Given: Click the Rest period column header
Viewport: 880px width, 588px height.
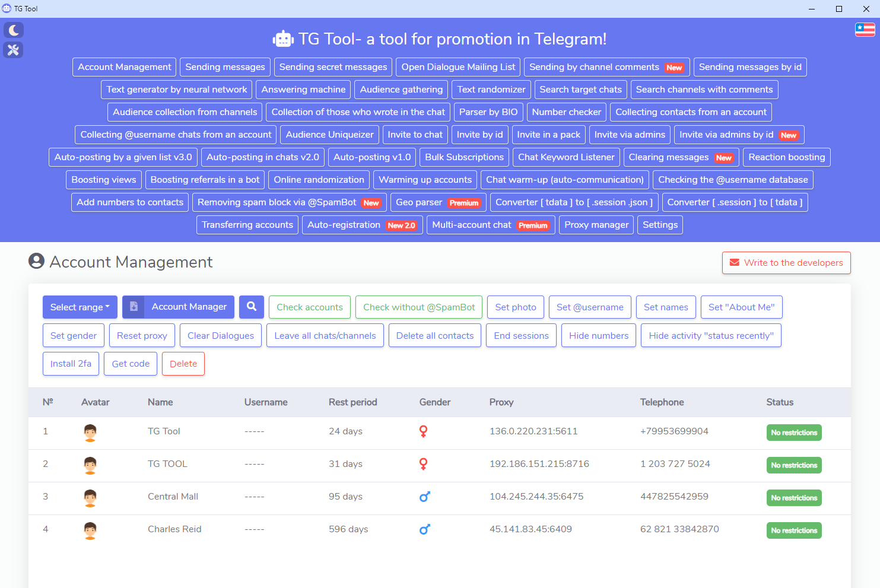Looking at the screenshot, I should [353, 402].
